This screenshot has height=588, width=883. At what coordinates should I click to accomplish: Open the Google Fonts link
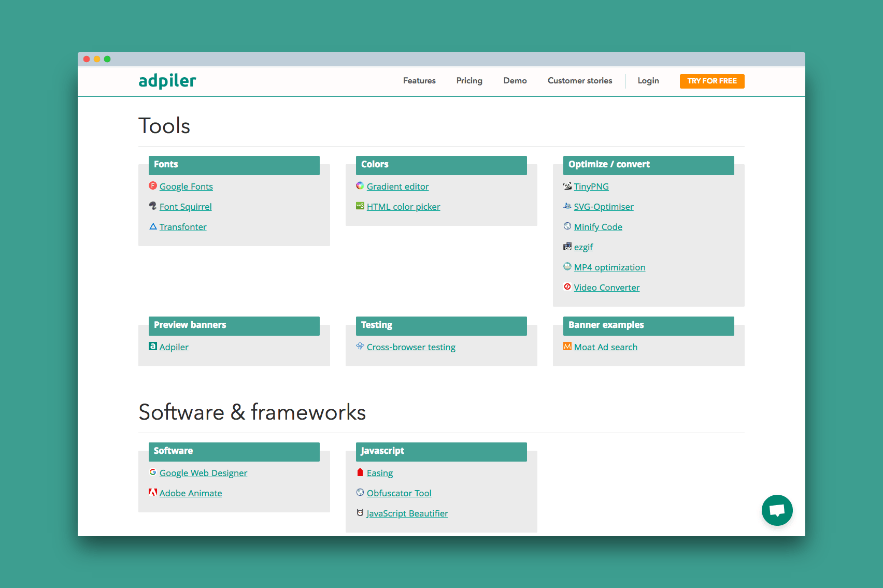186,187
